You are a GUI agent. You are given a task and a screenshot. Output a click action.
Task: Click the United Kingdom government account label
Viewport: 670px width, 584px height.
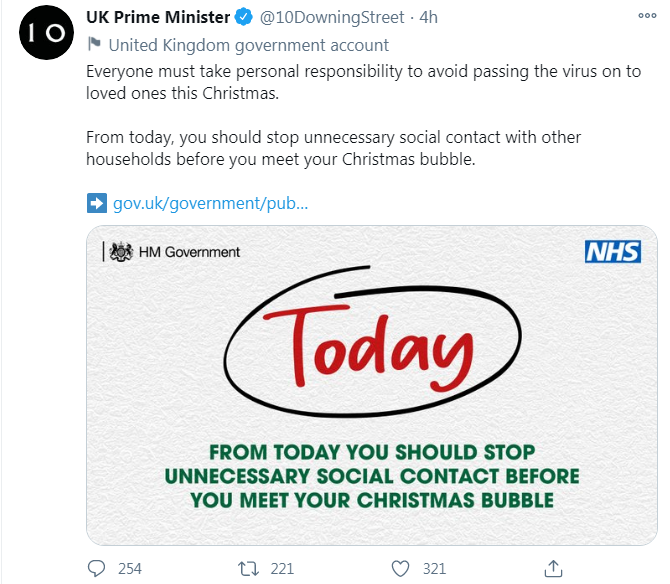pos(249,45)
